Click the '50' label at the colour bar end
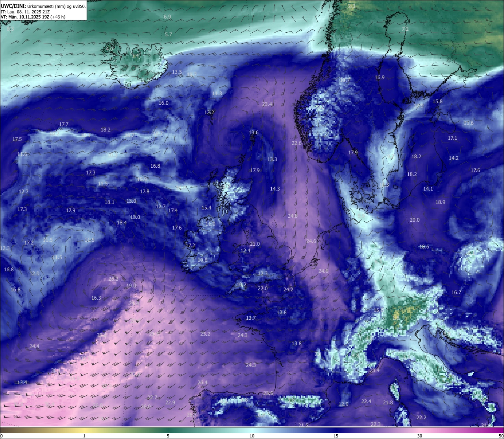This screenshot has height=439, width=504. click(501, 436)
